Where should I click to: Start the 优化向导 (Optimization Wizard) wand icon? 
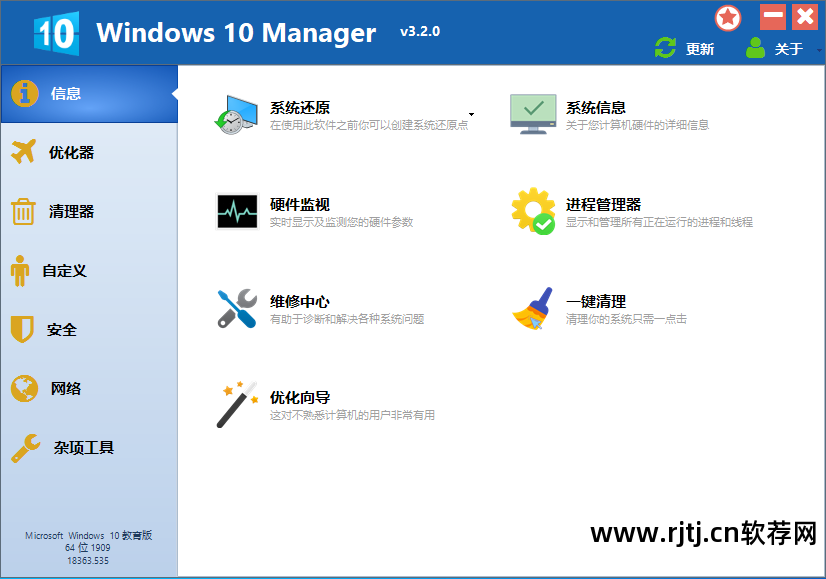238,403
